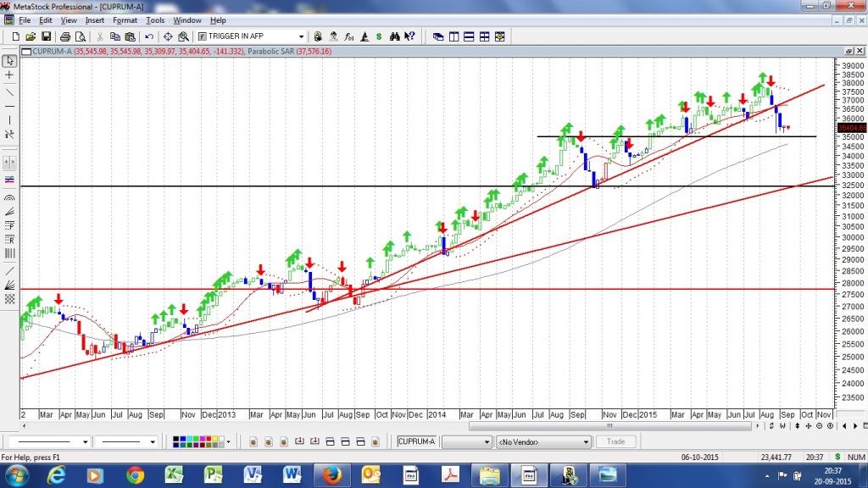Open Print Preview
The width and height of the screenshot is (868, 488).
(x=81, y=36)
